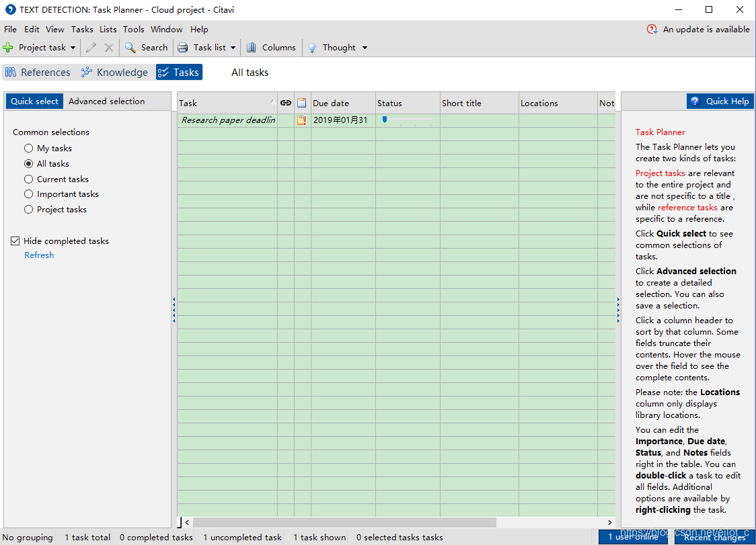Click No grouping in status bar
Viewport: 756px width, 545px height.
pos(28,538)
